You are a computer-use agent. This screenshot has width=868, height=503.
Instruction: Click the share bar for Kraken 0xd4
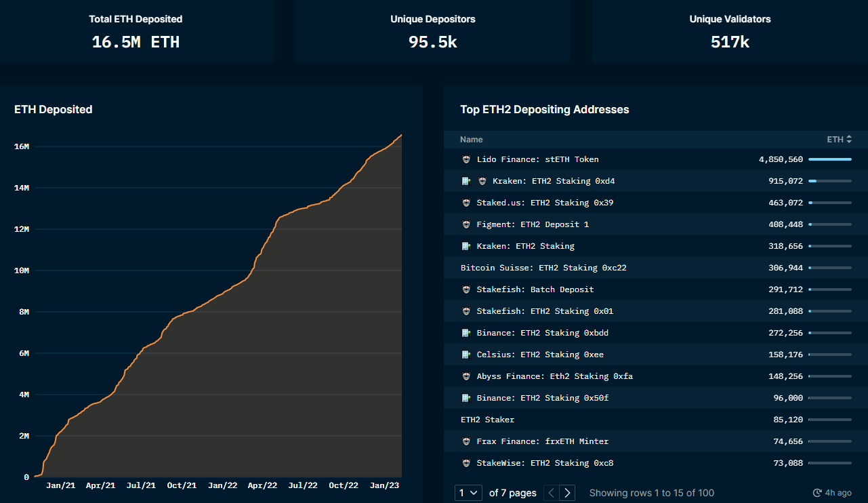point(830,181)
